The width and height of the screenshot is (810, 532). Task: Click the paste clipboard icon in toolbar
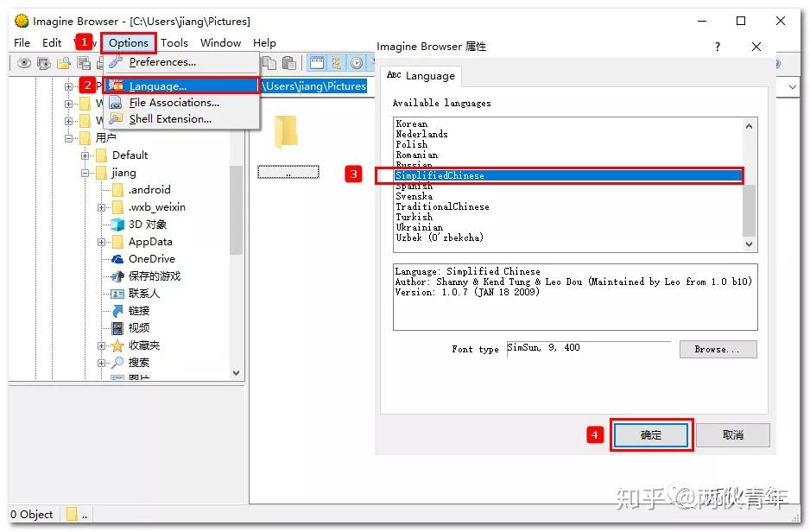click(x=289, y=63)
